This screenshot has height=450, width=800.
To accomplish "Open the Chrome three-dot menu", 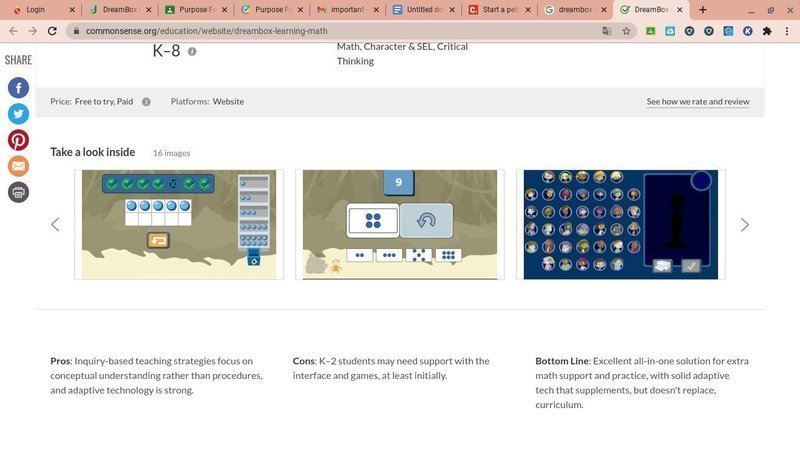I will pyautogui.click(x=787, y=31).
